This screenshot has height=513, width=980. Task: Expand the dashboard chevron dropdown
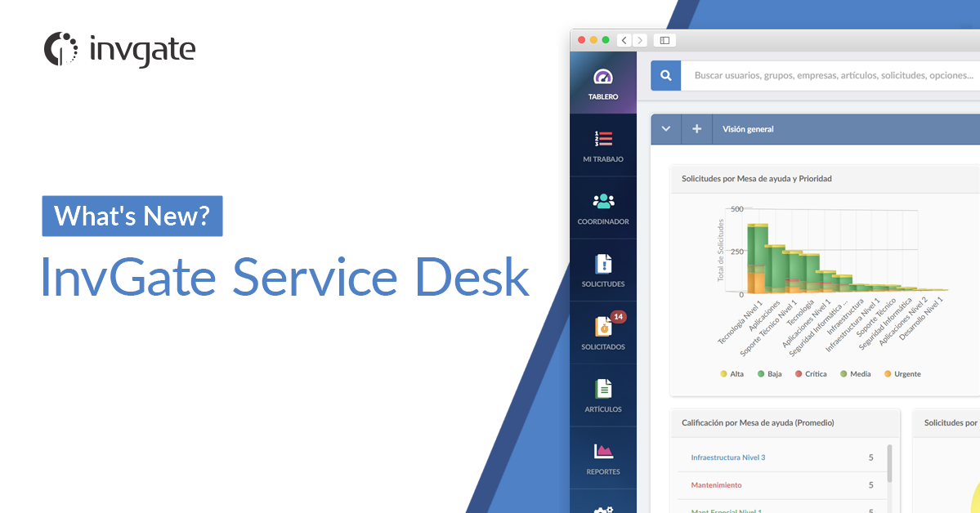(x=666, y=129)
